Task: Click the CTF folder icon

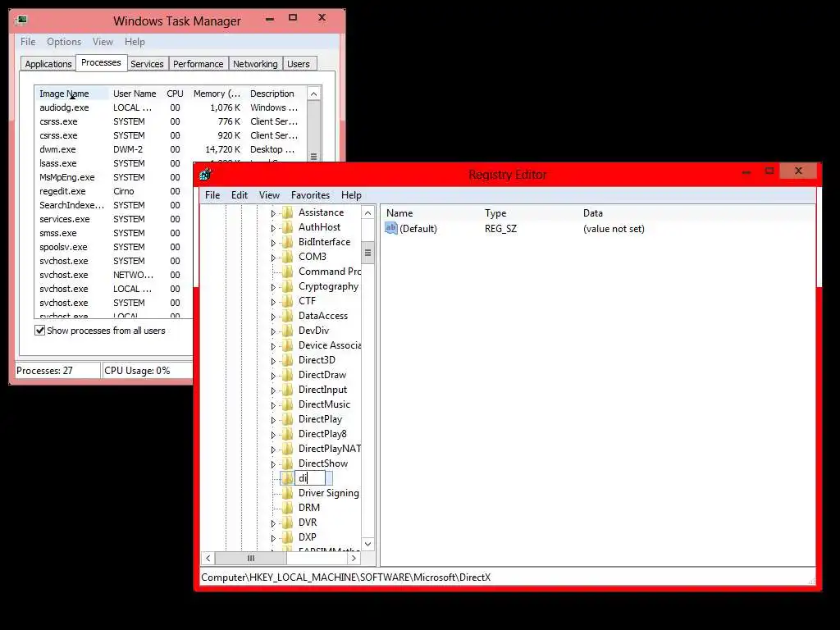Action: pyautogui.click(x=288, y=301)
